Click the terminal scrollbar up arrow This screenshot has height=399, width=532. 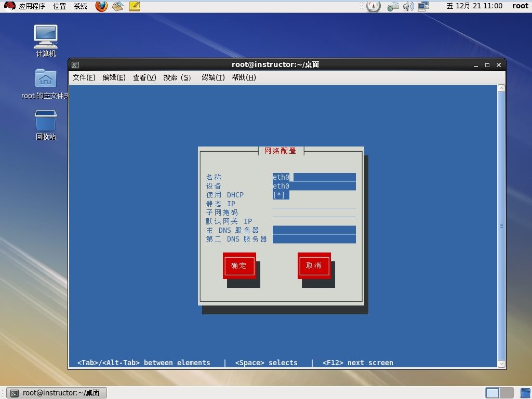(x=501, y=88)
